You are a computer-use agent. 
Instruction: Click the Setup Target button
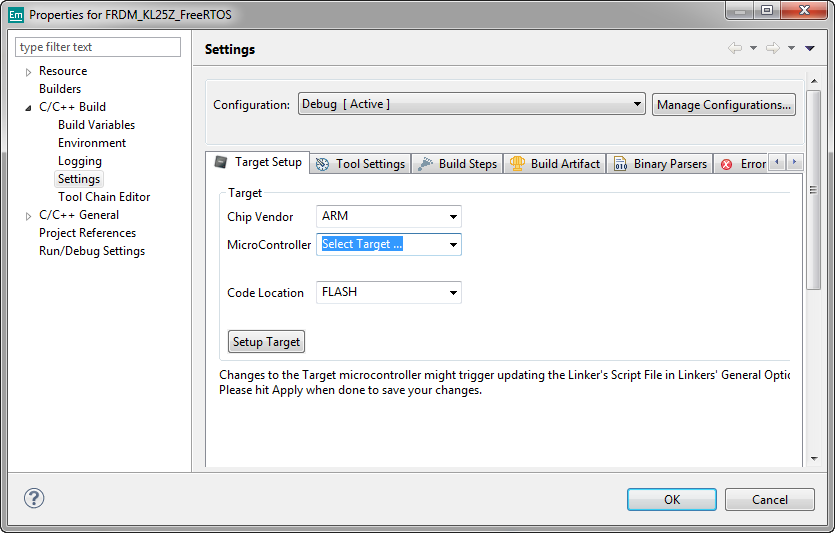[266, 342]
